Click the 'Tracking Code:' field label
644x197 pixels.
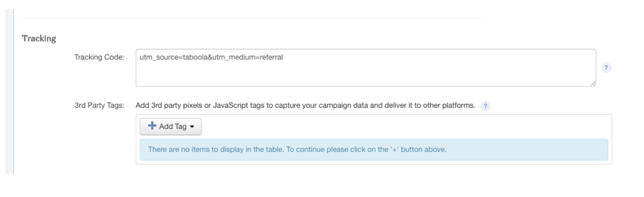point(99,58)
